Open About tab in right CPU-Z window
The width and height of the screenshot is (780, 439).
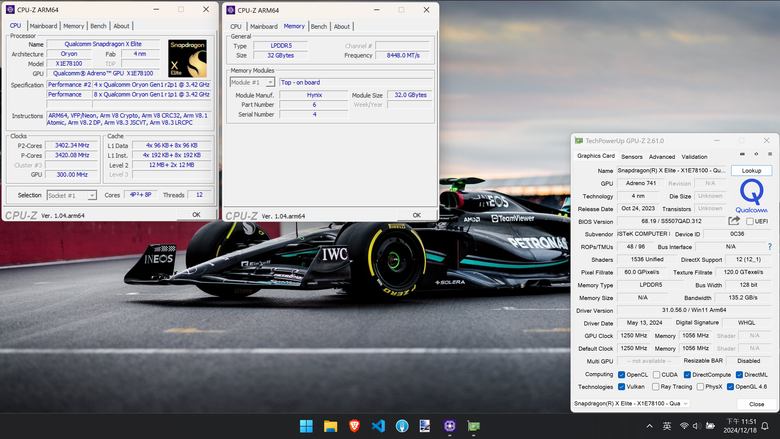(342, 26)
